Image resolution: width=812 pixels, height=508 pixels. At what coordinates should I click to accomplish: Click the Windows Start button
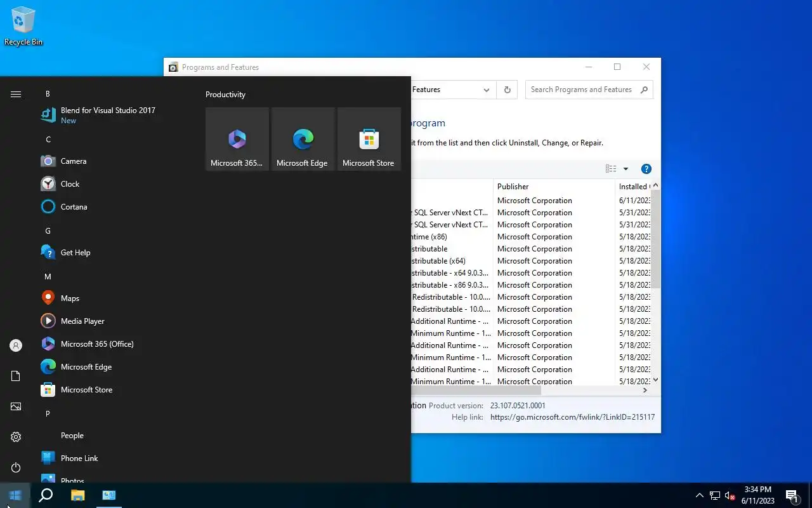[15, 495]
